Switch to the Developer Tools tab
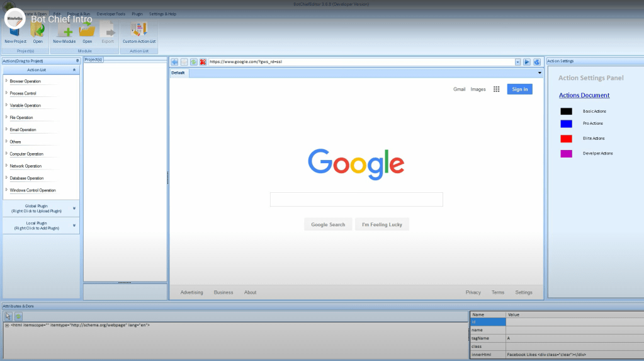 [x=110, y=13]
